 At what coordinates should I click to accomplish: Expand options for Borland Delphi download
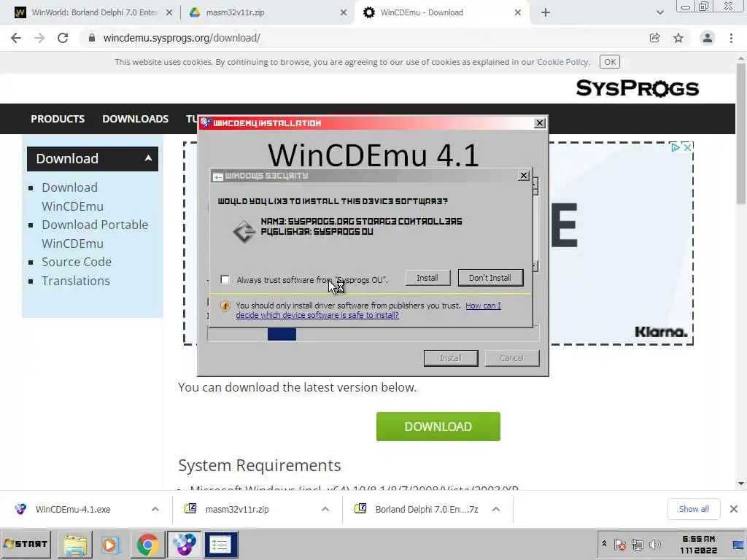tap(496, 509)
